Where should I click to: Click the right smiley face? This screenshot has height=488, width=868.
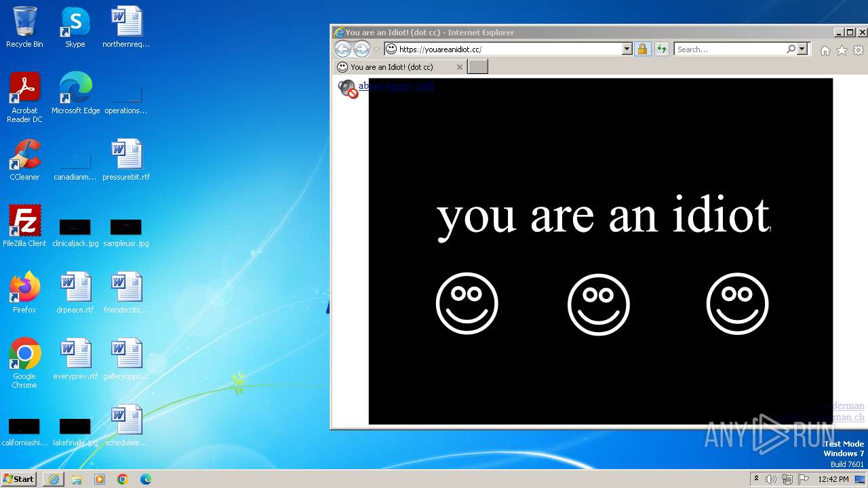pos(737,304)
